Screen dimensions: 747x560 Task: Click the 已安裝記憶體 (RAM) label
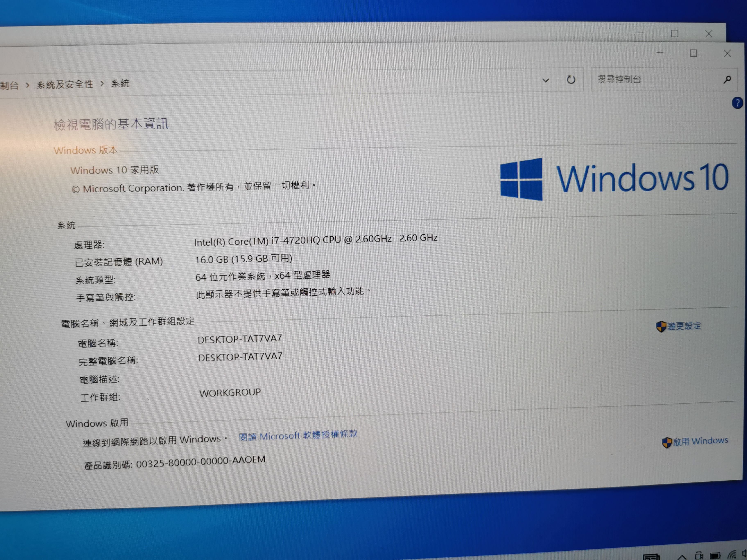click(x=119, y=262)
